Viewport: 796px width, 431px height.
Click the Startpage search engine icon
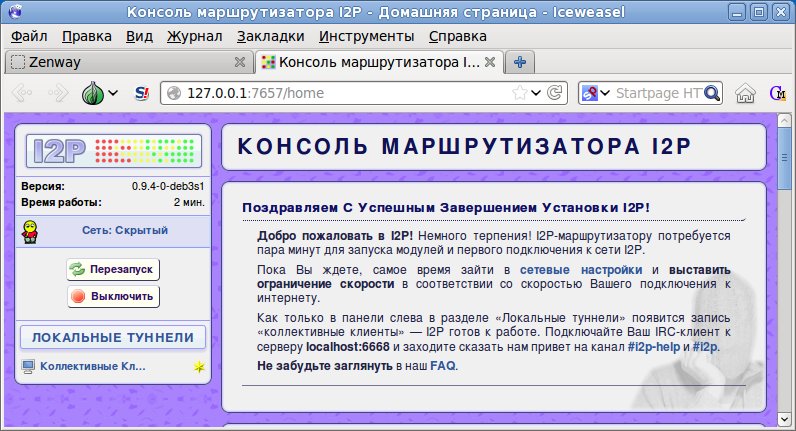[589, 93]
